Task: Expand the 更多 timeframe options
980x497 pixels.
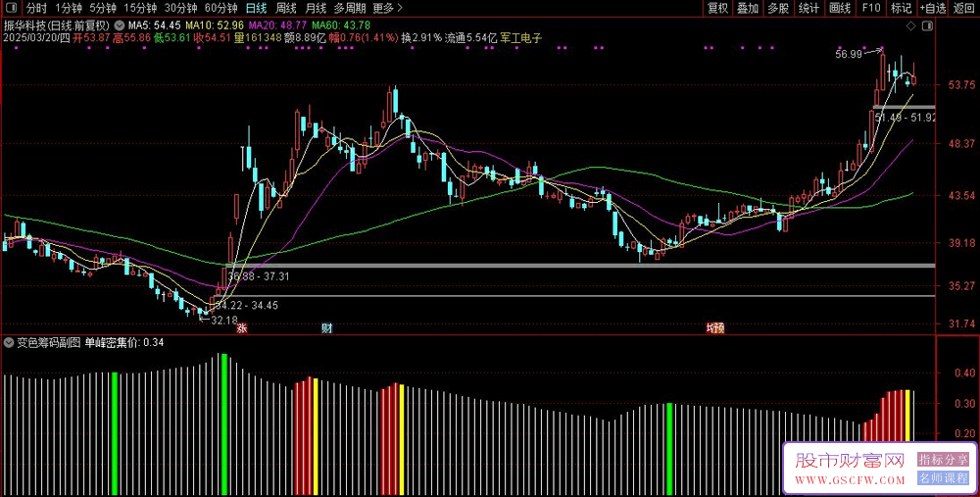Action: [x=387, y=8]
